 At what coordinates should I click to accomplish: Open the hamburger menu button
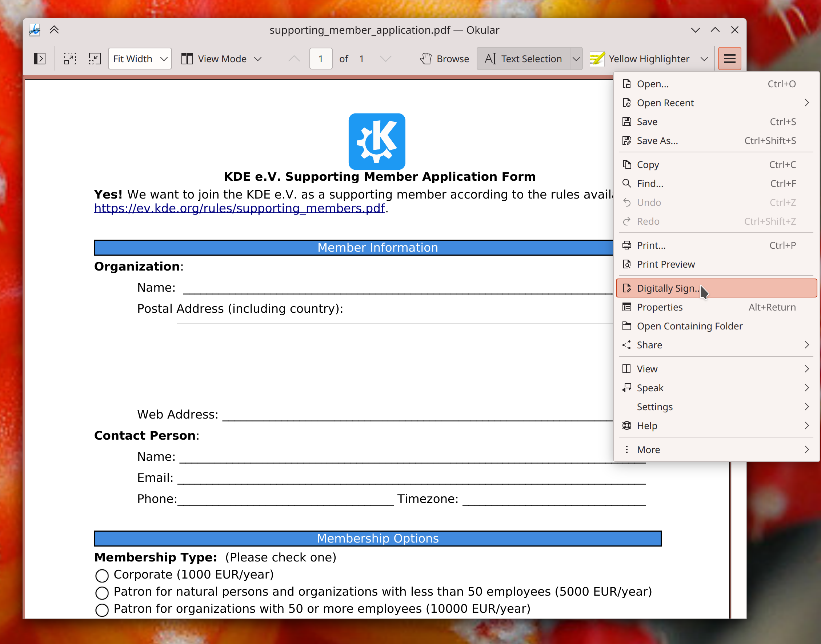pyautogui.click(x=729, y=59)
